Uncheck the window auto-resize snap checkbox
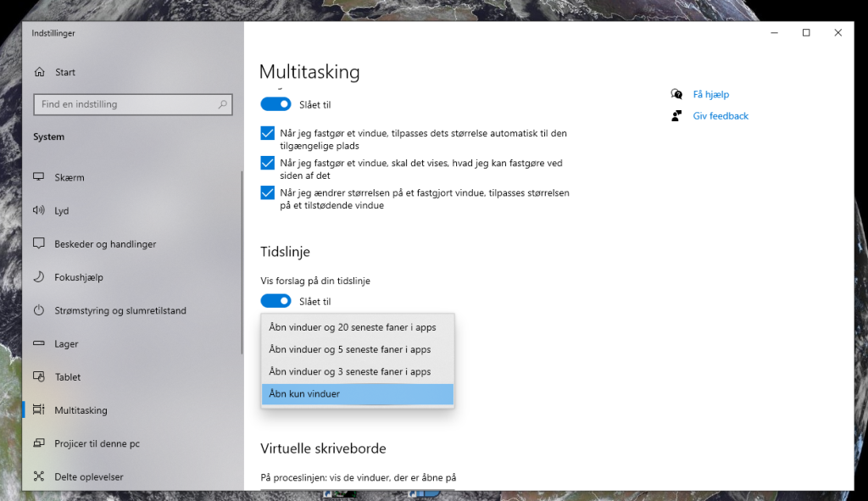 [x=267, y=133]
